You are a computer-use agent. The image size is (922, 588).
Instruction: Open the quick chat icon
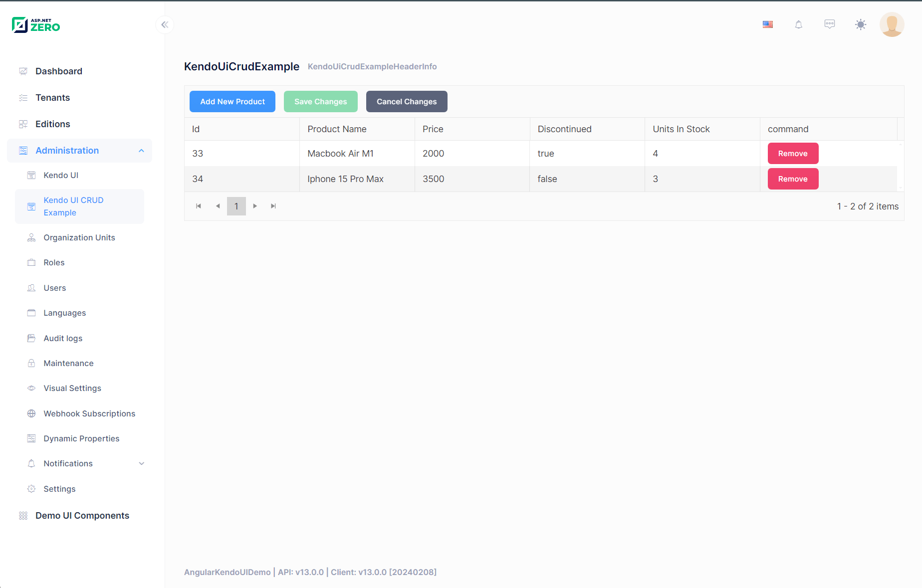[x=829, y=24]
